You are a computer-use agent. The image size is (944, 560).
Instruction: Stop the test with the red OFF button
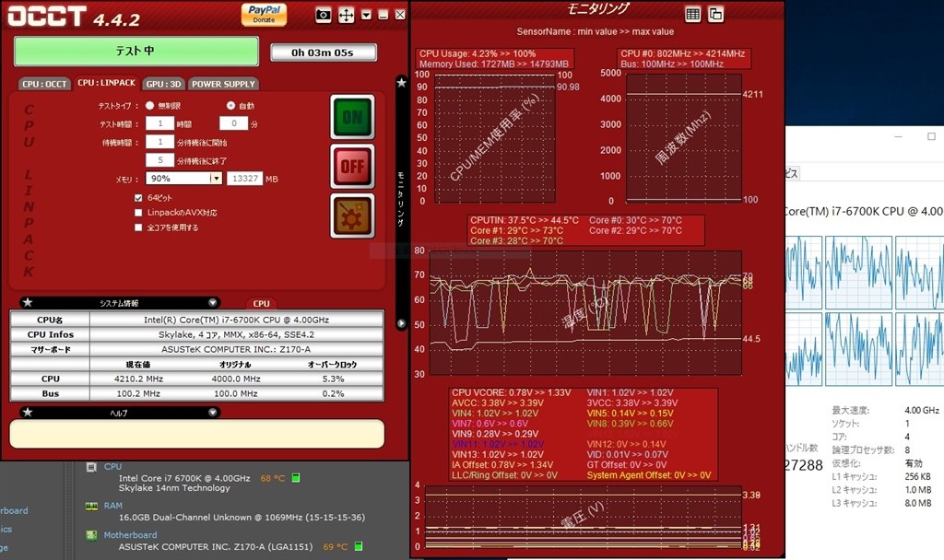click(352, 166)
